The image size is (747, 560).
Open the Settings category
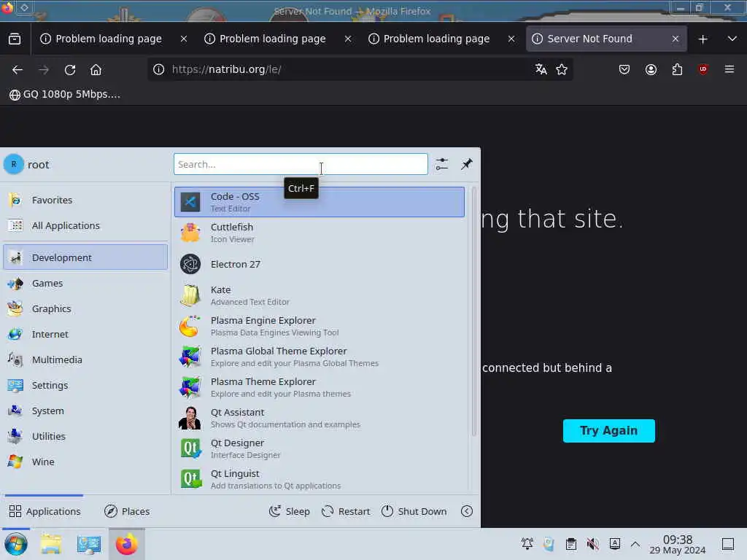tap(85, 385)
